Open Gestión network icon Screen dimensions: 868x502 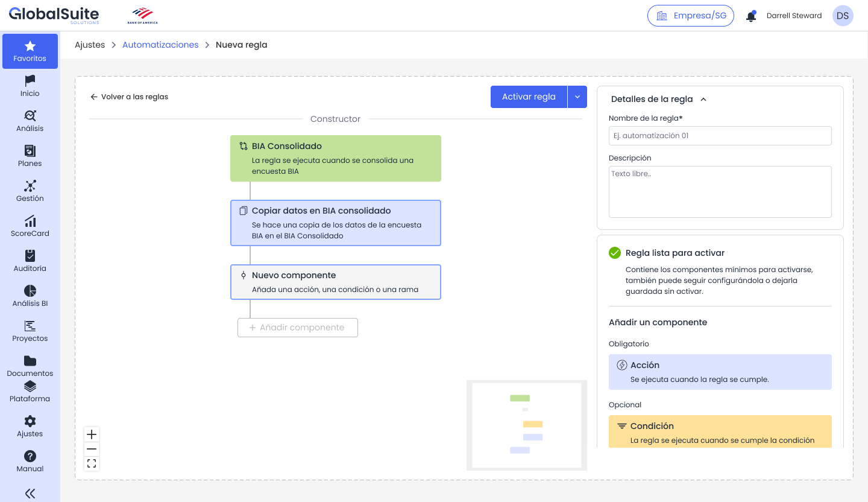tap(30, 185)
